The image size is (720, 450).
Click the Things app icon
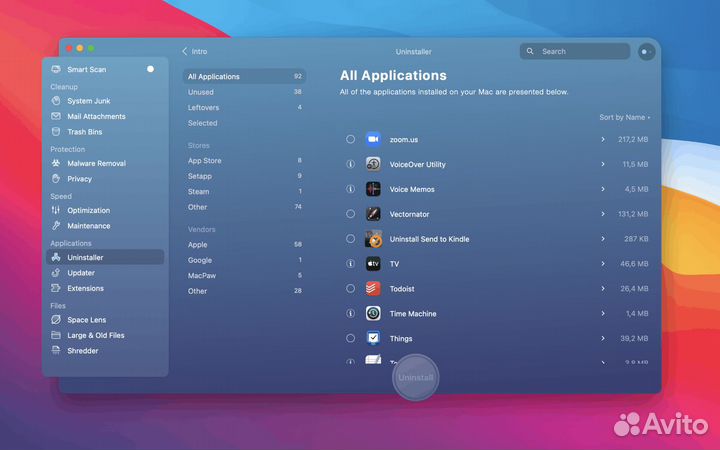point(373,338)
